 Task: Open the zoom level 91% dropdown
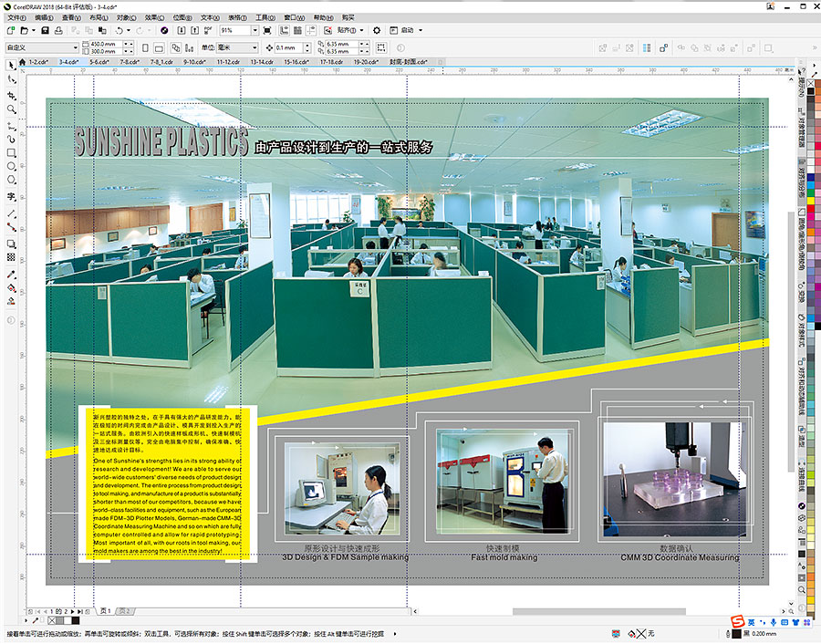click(255, 30)
